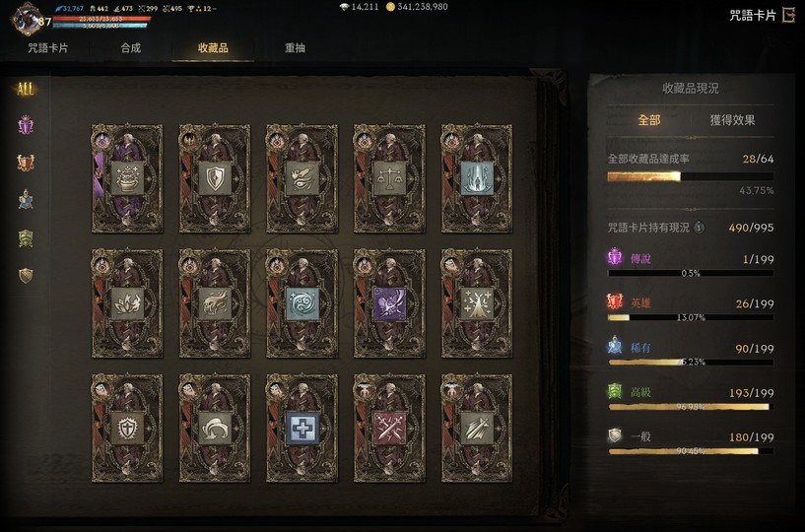Open the 咒語卡片 tab
Image resolution: width=805 pixels, height=532 pixels.
coord(47,47)
